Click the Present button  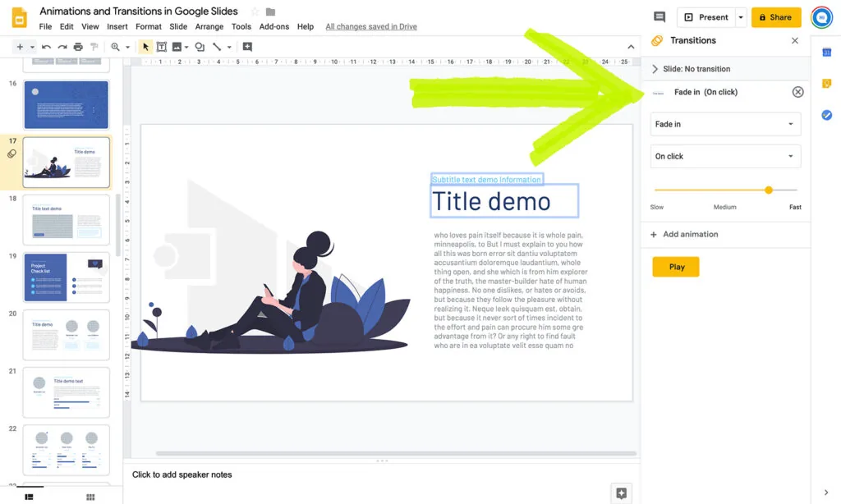pyautogui.click(x=706, y=17)
